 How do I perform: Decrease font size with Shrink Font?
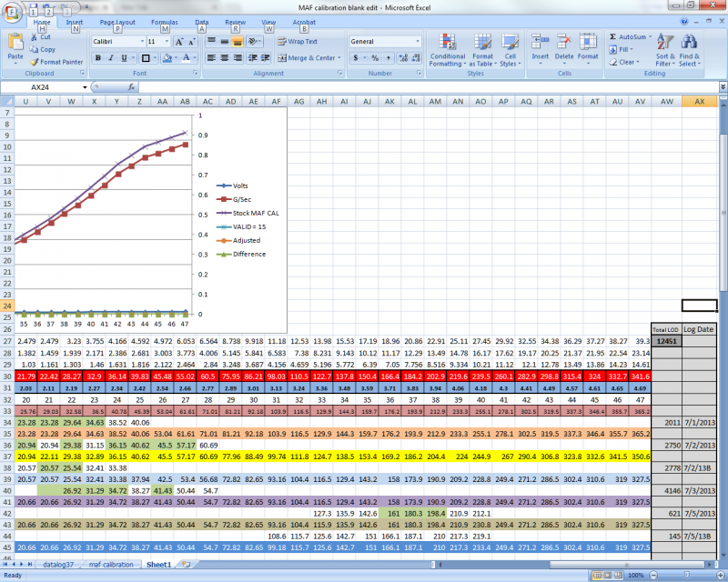[x=192, y=42]
